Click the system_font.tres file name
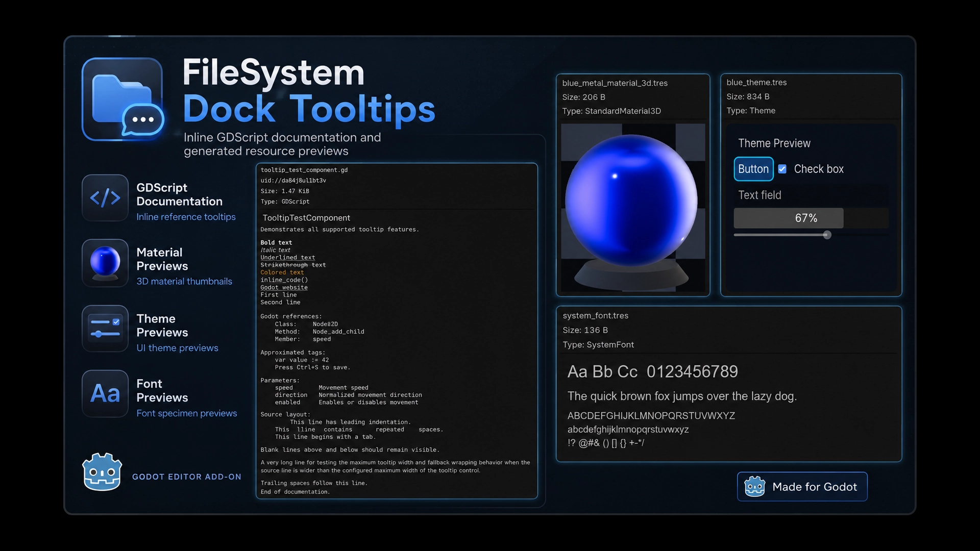This screenshot has height=551, width=980. [x=595, y=316]
